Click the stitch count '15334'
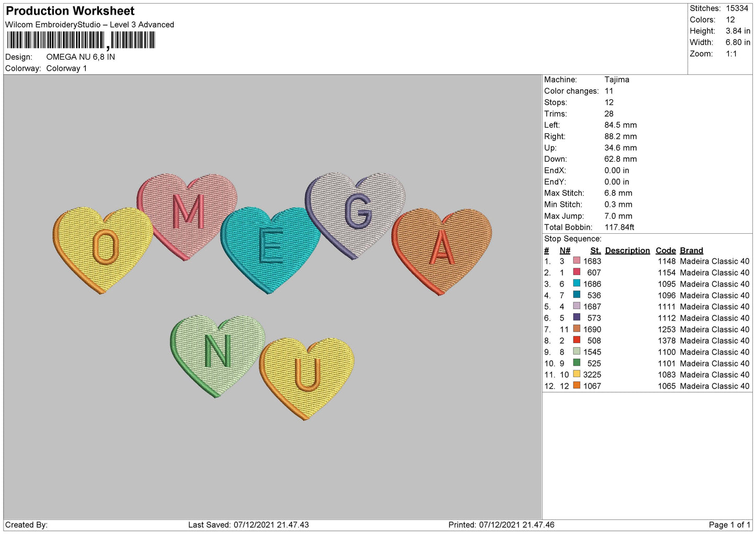Viewport: 756px width, 534px height. click(x=737, y=8)
